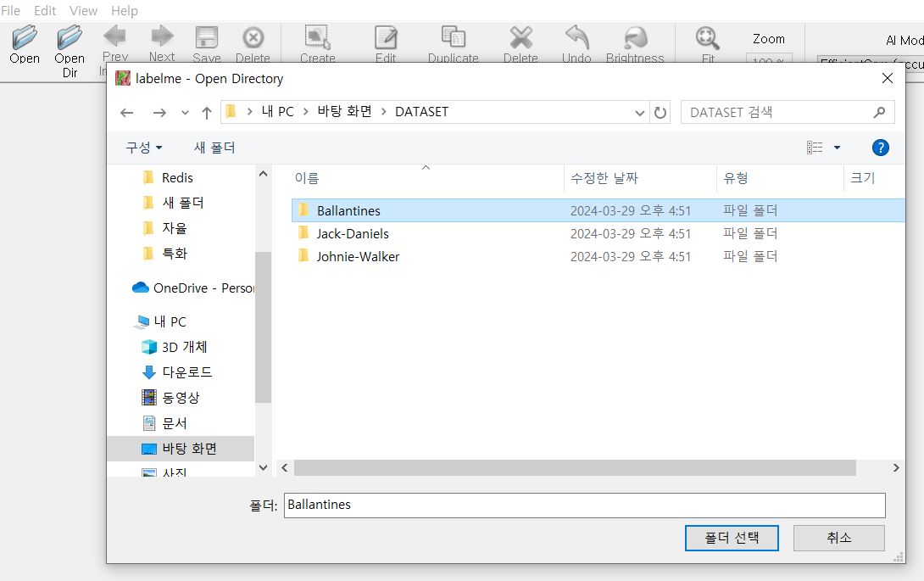
Task: Click the Undo arrow icon
Action: [577, 36]
